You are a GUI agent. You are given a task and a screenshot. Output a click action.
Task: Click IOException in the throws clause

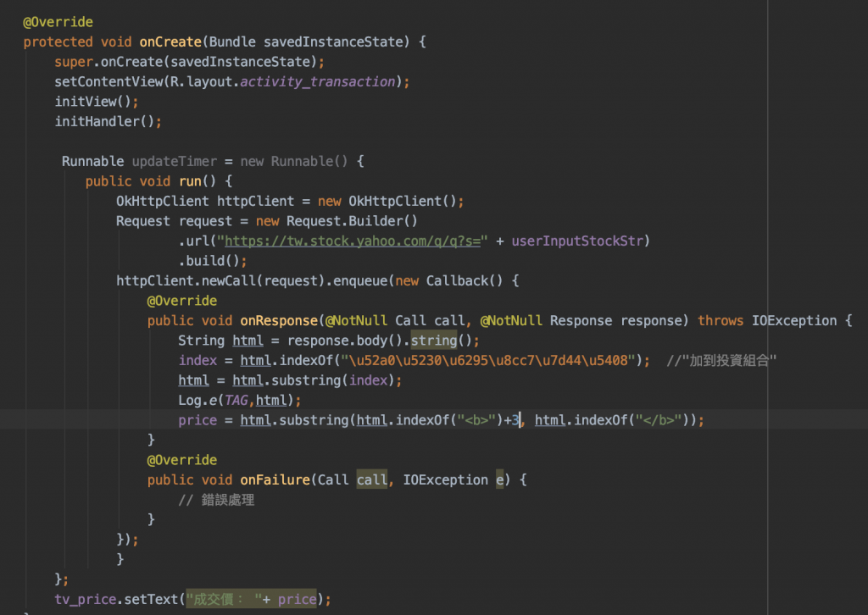(x=793, y=321)
